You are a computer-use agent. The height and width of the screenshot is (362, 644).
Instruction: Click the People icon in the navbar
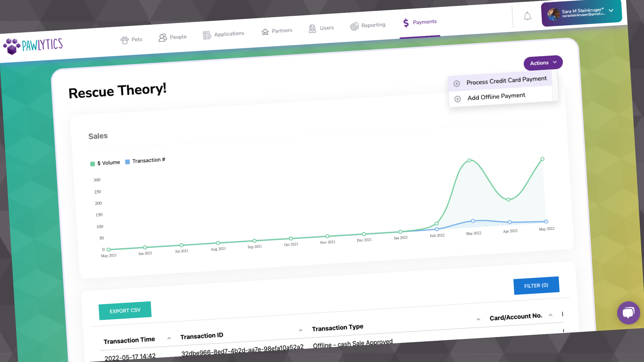(162, 38)
